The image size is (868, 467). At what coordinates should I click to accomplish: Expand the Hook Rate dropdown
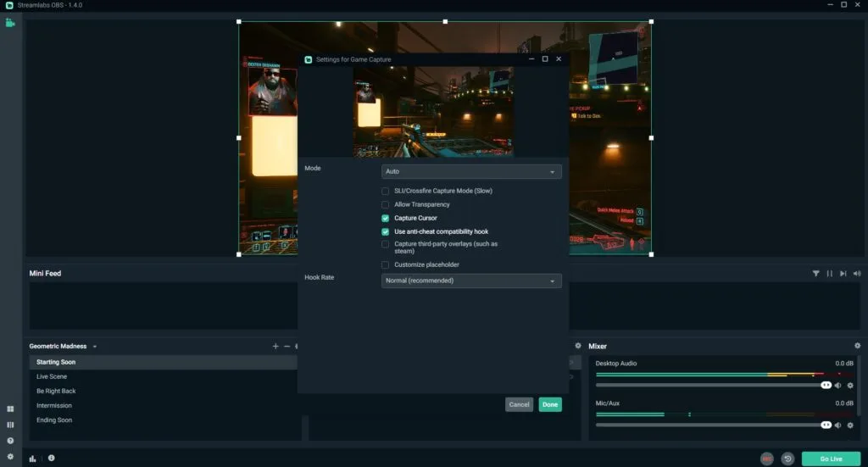(x=471, y=281)
